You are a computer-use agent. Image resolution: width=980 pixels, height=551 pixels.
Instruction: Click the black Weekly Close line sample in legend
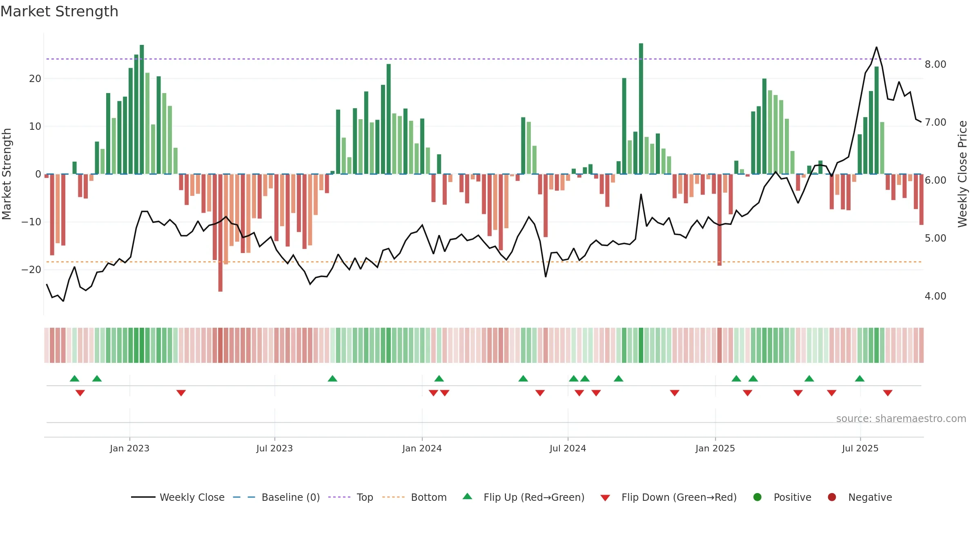[x=143, y=497]
